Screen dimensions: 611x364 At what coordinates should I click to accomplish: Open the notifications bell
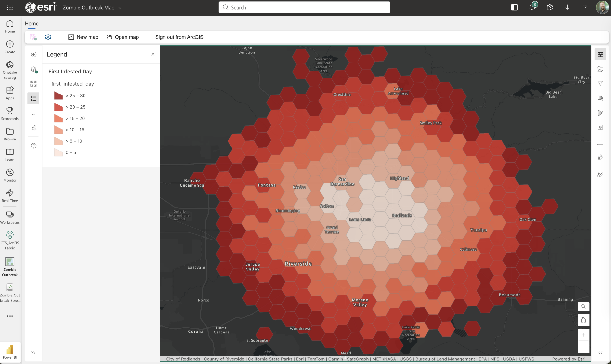[532, 7]
